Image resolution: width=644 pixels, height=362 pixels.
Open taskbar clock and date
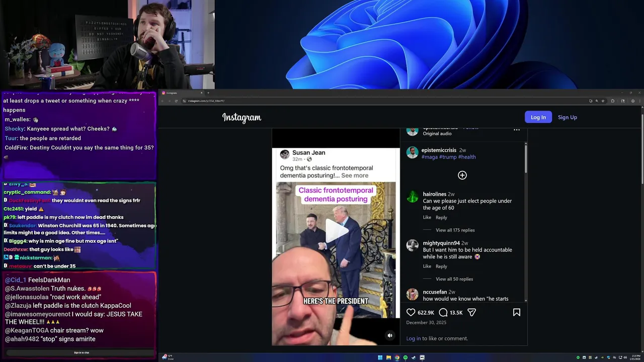[635, 357]
